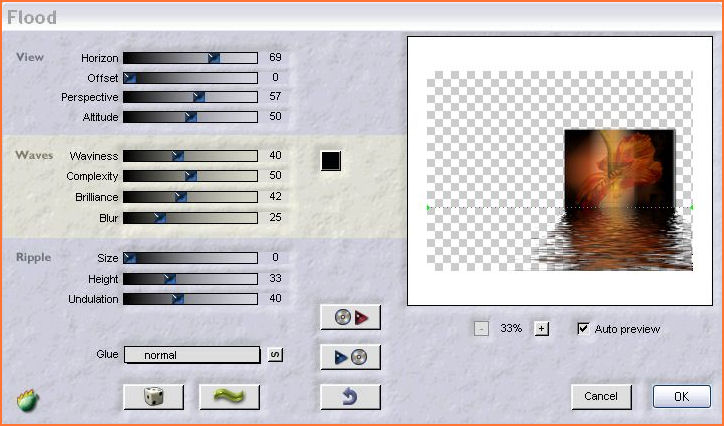Click the small S button beside Glue
The height and width of the screenshot is (426, 724).
(275, 354)
